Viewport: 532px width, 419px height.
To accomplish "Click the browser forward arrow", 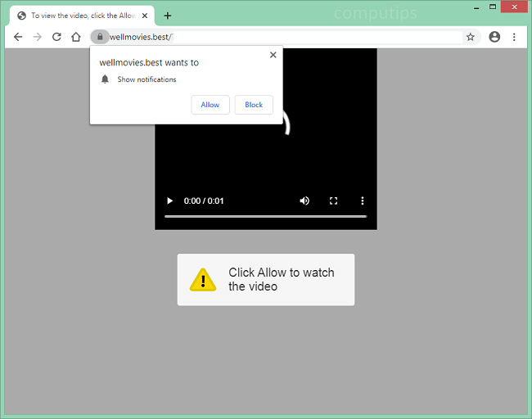I will click(x=37, y=37).
